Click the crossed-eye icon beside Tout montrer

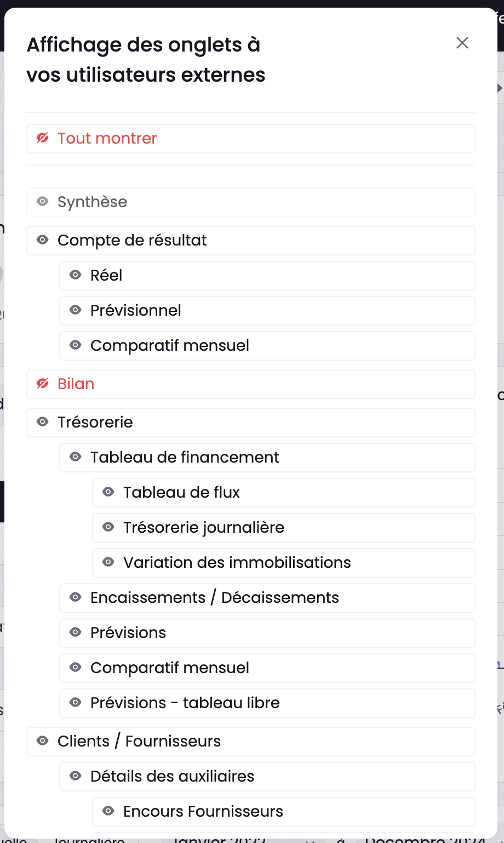click(x=43, y=138)
